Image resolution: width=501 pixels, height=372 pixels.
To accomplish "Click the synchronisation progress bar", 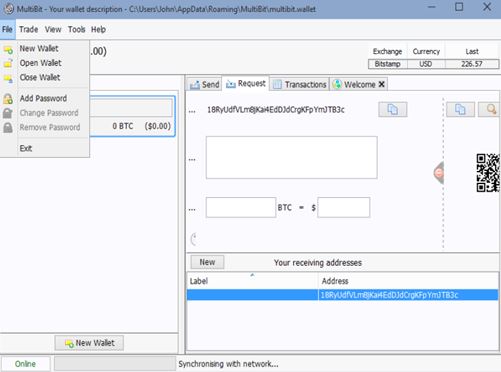I will [x=115, y=364].
